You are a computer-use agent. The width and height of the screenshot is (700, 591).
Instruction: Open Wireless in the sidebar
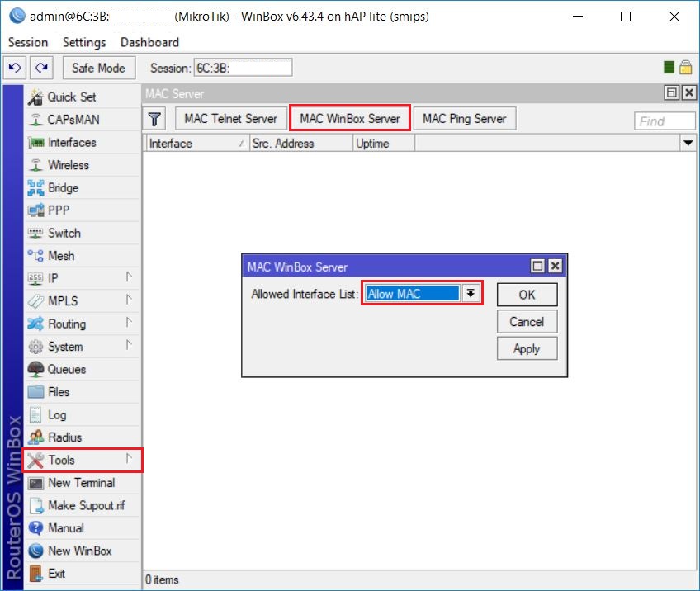pyautogui.click(x=83, y=165)
